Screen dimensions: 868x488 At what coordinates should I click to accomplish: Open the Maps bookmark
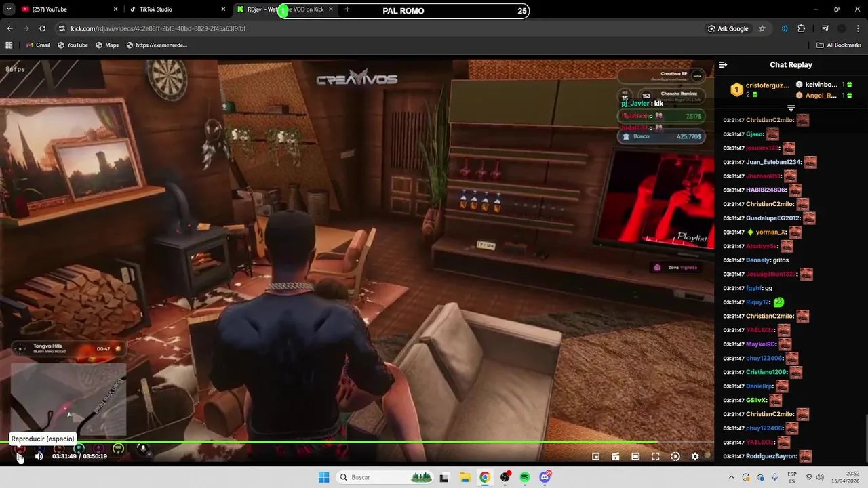point(107,45)
